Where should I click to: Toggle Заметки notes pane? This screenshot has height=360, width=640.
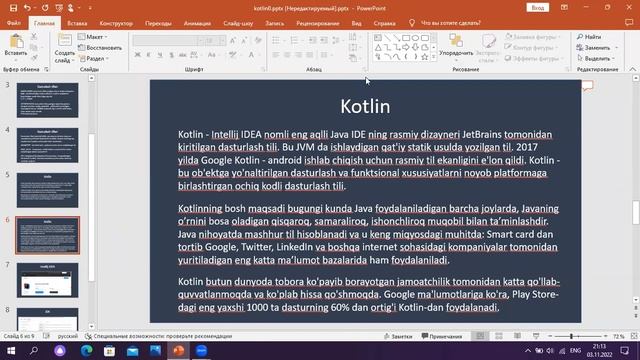pos(398,336)
